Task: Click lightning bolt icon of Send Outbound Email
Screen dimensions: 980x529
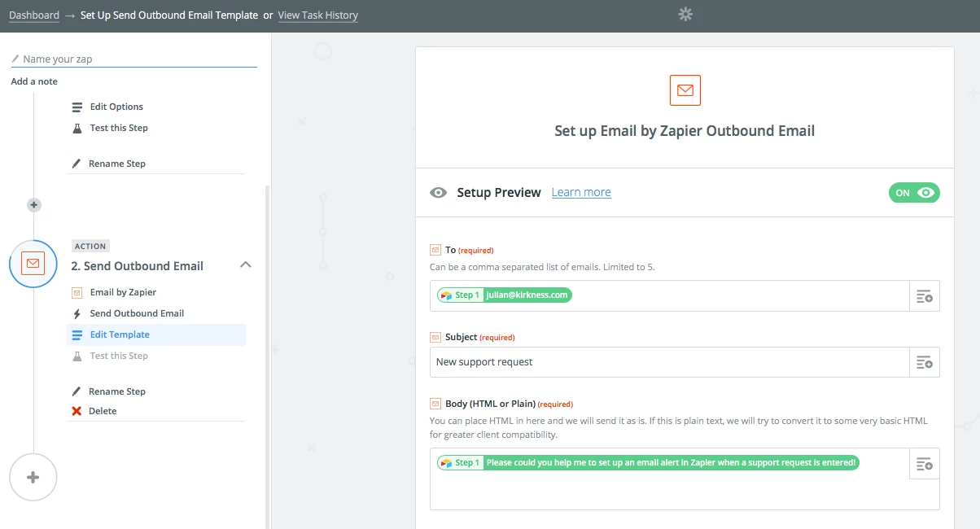Action: 77,313
